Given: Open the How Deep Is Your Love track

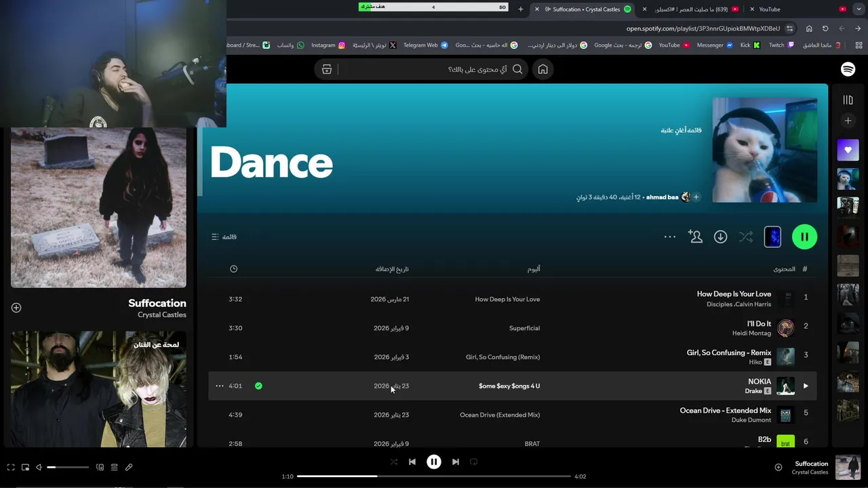Looking at the screenshot, I should (734, 293).
